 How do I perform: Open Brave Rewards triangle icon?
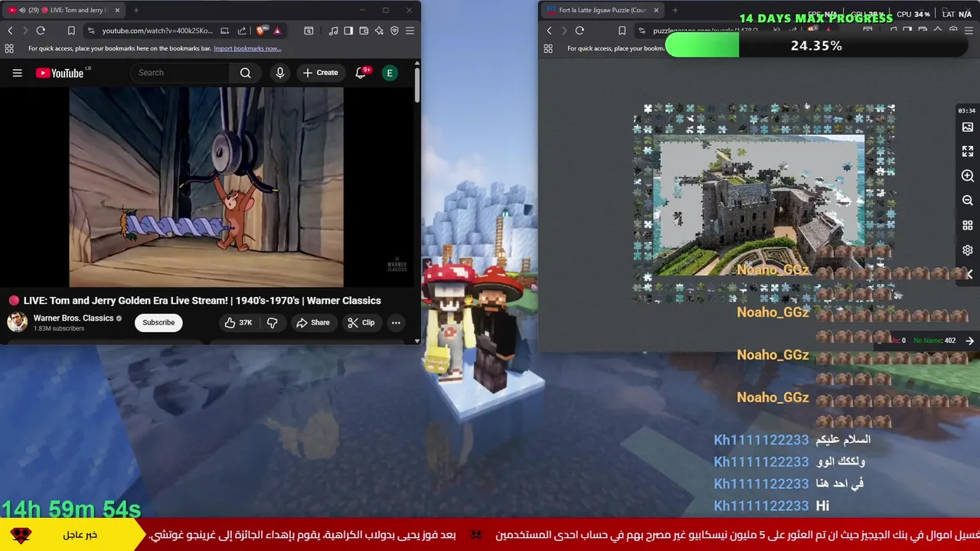[277, 31]
